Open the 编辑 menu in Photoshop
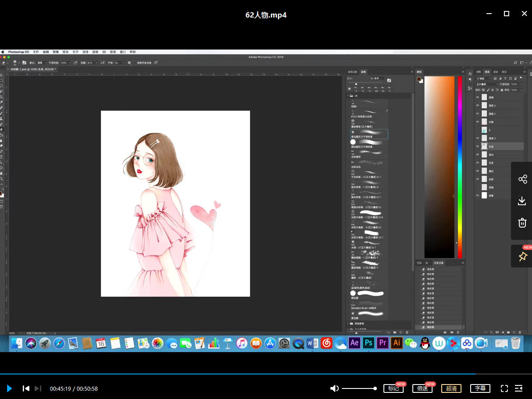Viewport: 532px width, 399px height. coord(46,52)
